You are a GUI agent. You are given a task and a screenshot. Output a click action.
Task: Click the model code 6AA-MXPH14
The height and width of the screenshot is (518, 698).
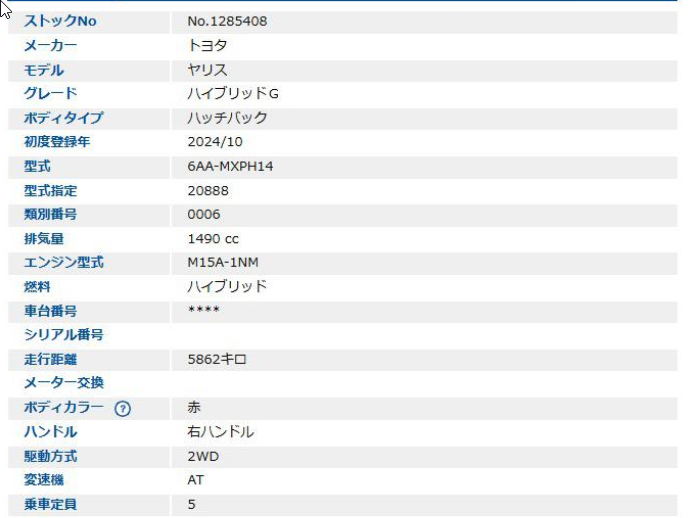[x=230, y=166]
